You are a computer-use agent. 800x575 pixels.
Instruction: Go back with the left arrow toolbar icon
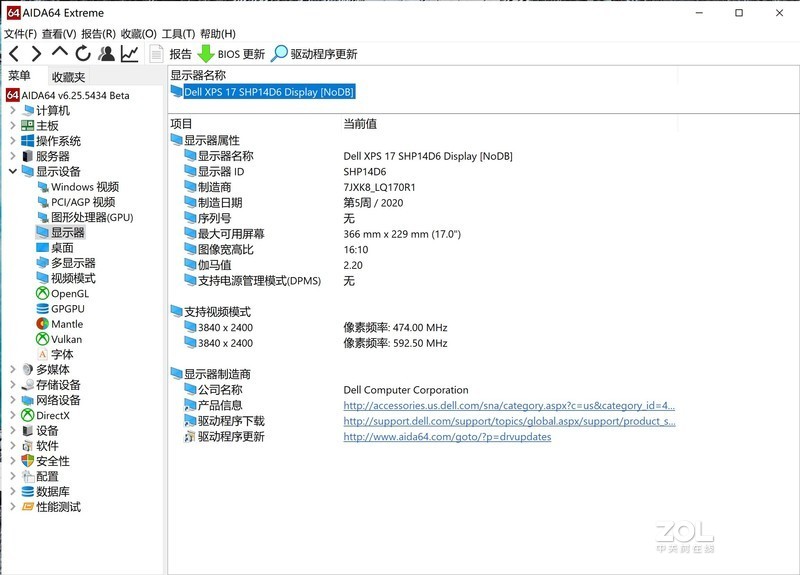pos(14,54)
